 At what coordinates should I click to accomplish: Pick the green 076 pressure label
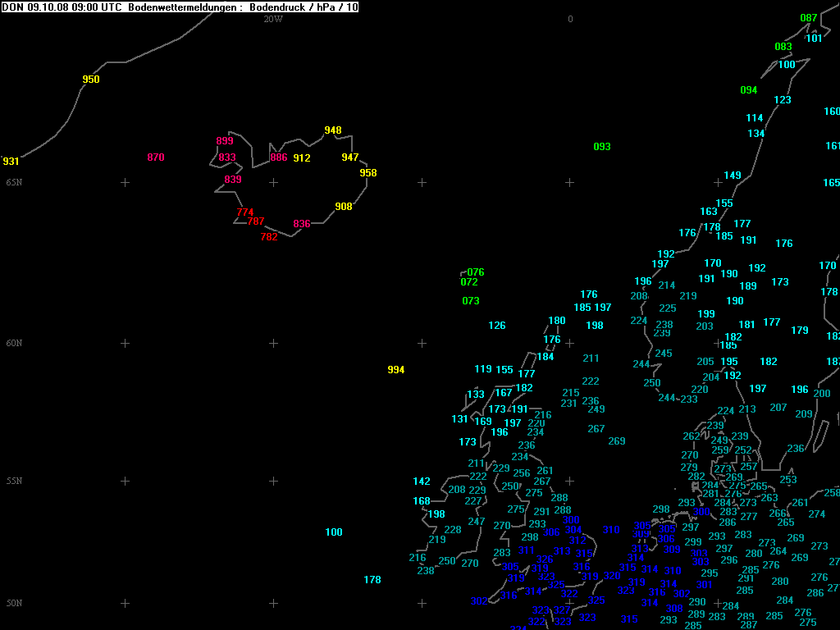[x=476, y=272]
